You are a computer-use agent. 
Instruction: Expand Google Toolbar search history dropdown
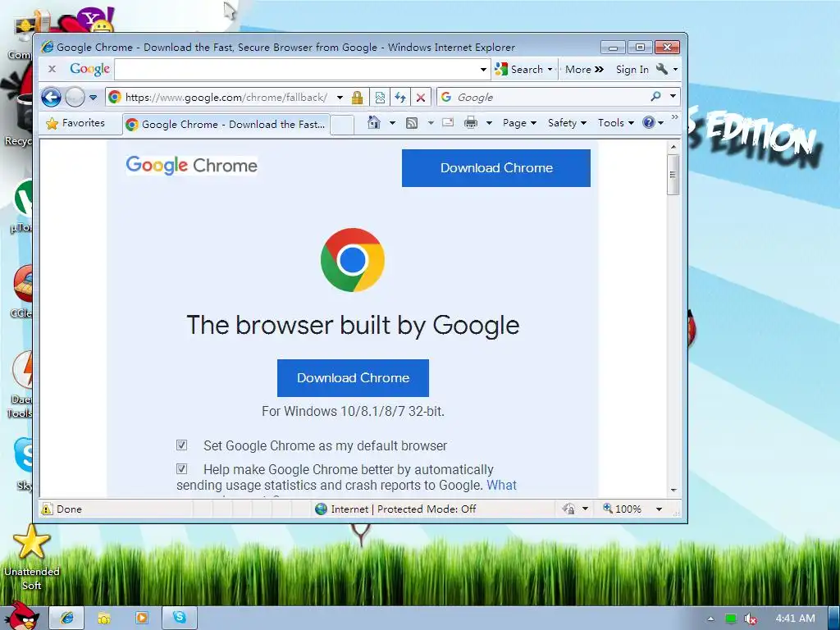pyautogui.click(x=483, y=69)
